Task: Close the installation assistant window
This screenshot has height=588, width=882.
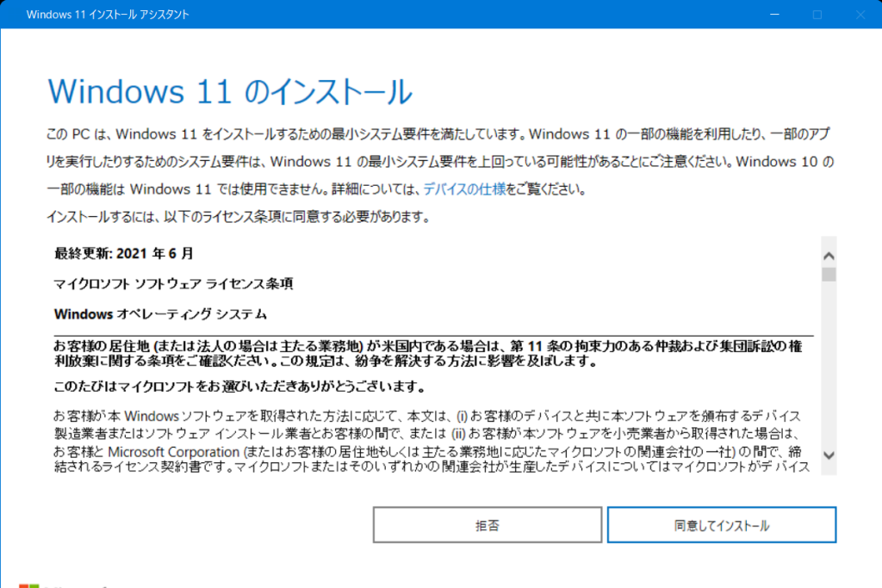Action: pyautogui.click(x=860, y=15)
